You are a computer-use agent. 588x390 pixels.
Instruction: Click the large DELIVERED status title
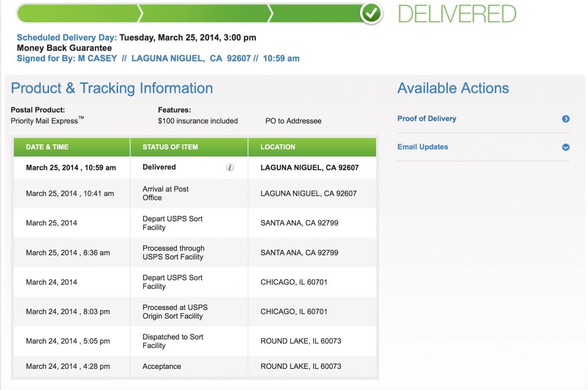[457, 14]
